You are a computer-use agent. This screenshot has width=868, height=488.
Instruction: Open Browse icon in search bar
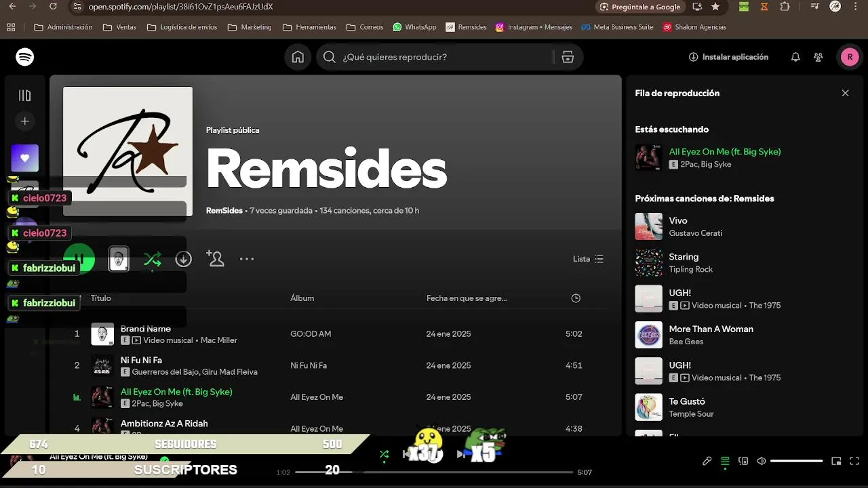(x=568, y=57)
